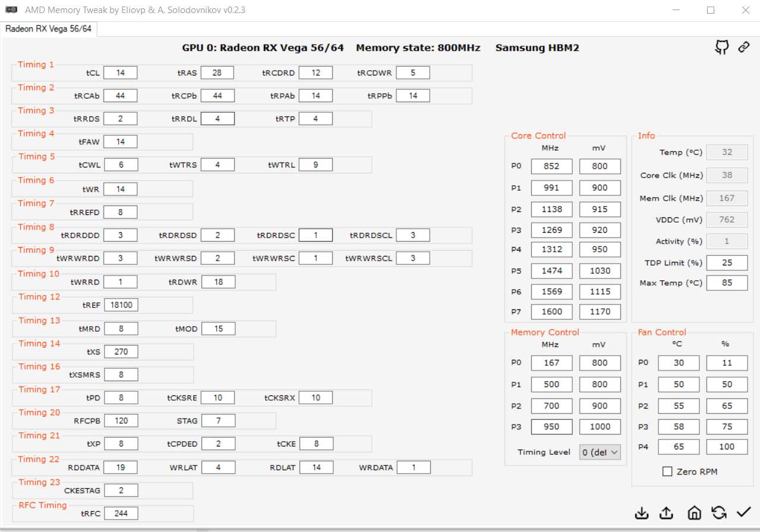Click the app icon in title bar
Viewport: 760px width, 532px height.
pos(11,10)
